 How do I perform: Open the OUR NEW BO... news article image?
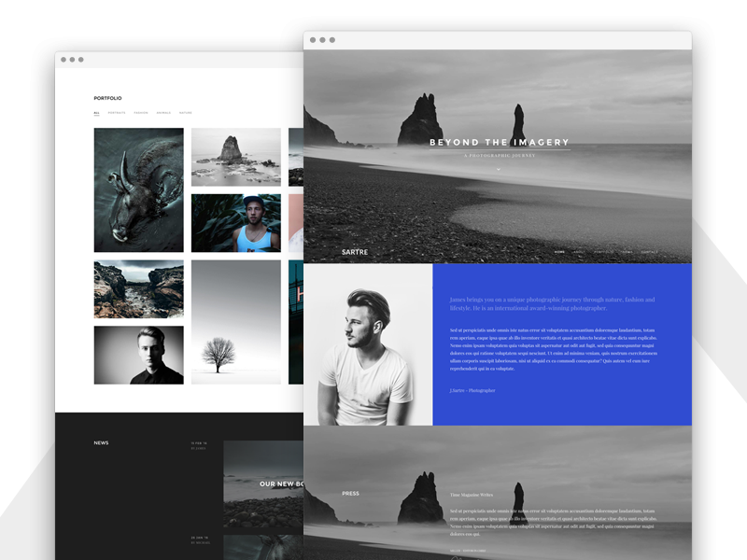(263, 483)
